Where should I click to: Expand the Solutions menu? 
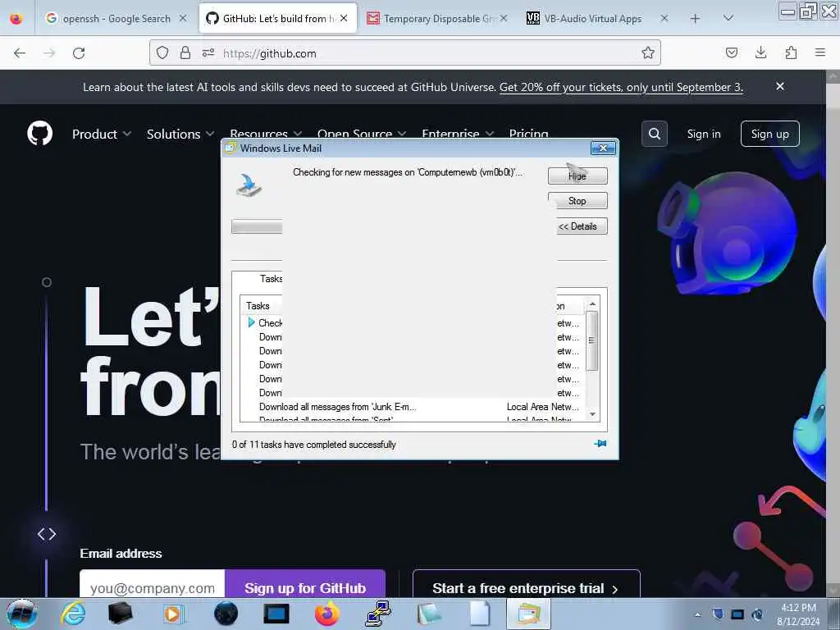point(180,134)
